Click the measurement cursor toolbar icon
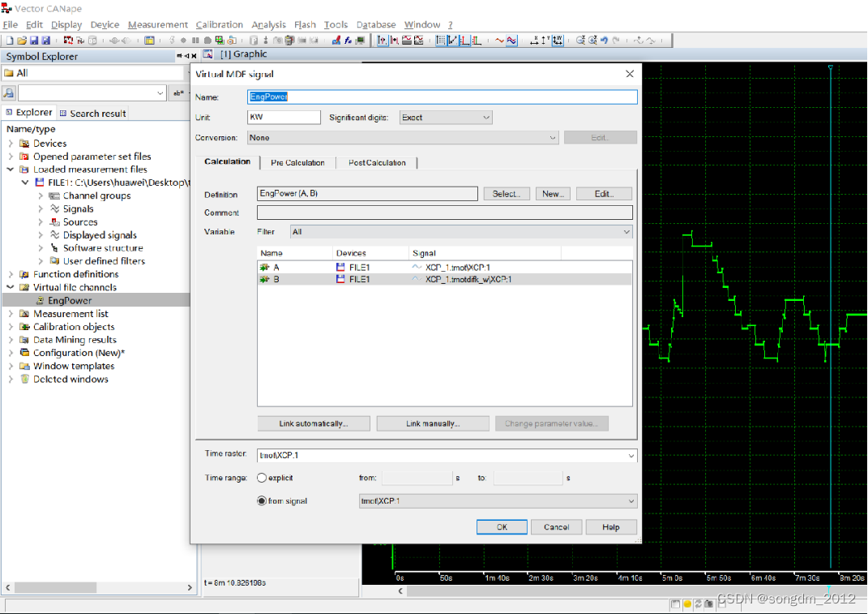868x614 pixels. point(382,40)
